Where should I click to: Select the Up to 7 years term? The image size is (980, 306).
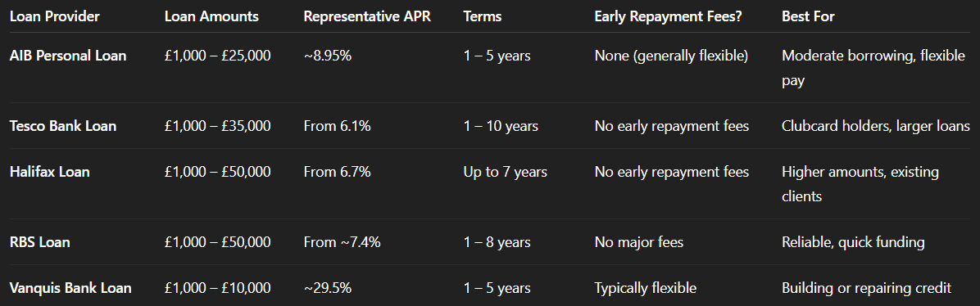(x=506, y=172)
